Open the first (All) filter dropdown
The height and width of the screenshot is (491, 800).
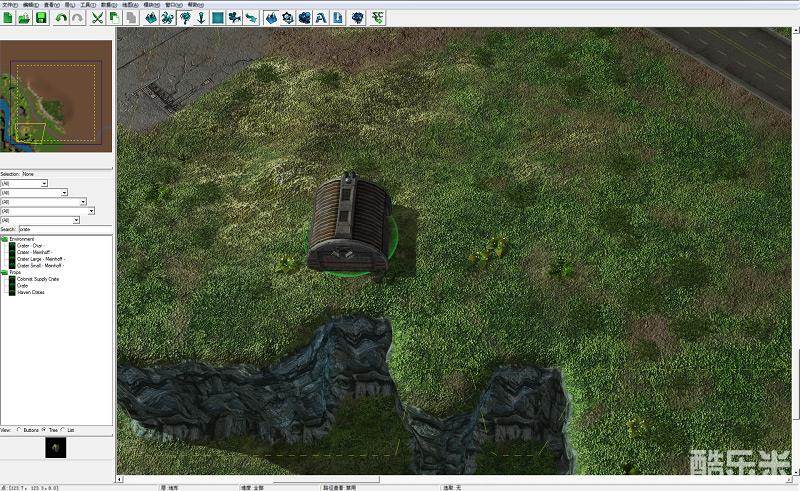click(44, 184)
